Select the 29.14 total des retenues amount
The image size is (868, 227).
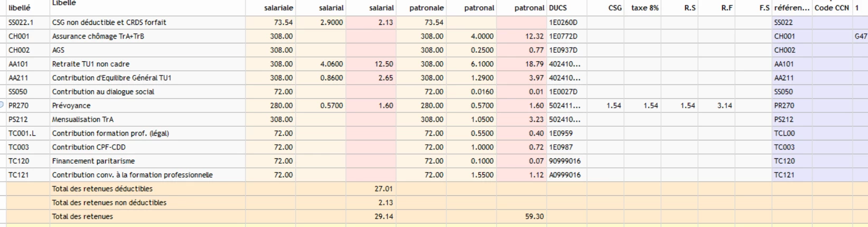point(384,216)
